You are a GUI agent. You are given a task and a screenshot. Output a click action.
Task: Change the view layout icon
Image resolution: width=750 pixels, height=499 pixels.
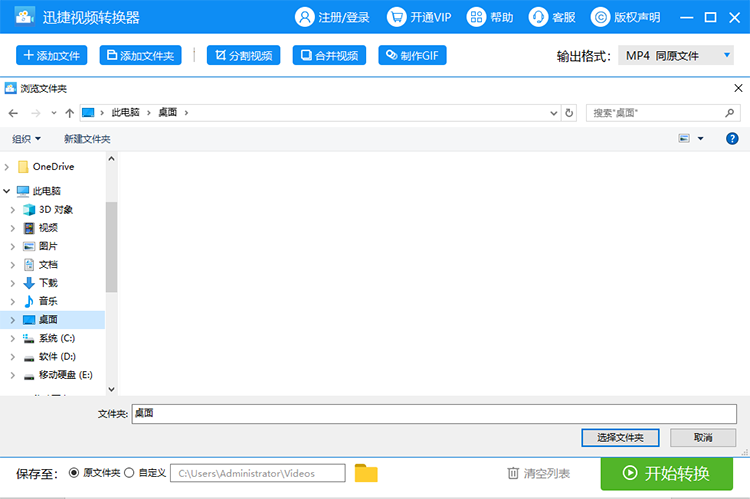[x=684, y=139]
